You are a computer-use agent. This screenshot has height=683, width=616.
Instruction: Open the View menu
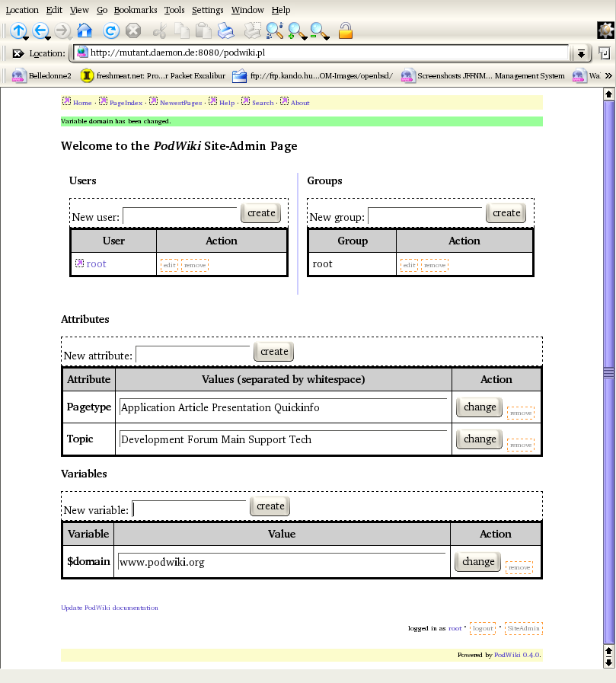[x=79, y=10]
